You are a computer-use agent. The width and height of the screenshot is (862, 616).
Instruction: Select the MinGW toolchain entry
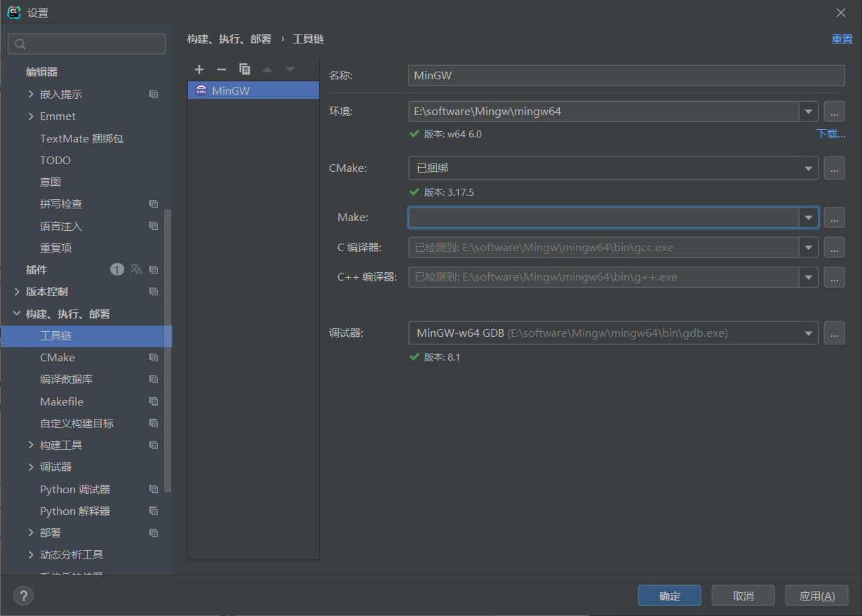point(253,91)
